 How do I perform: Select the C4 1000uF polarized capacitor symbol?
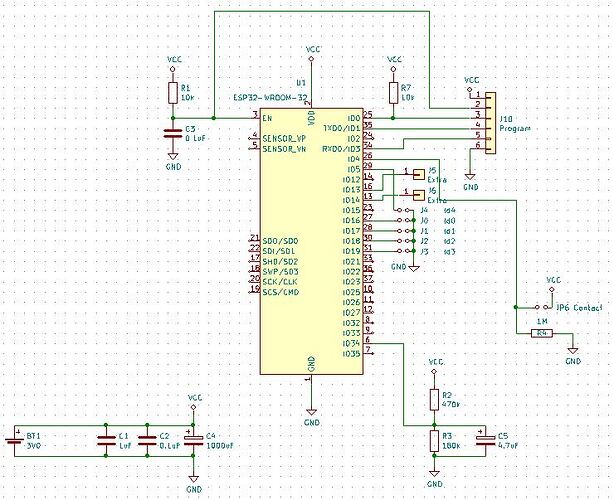pyautogui.click(x=193, y=439)
